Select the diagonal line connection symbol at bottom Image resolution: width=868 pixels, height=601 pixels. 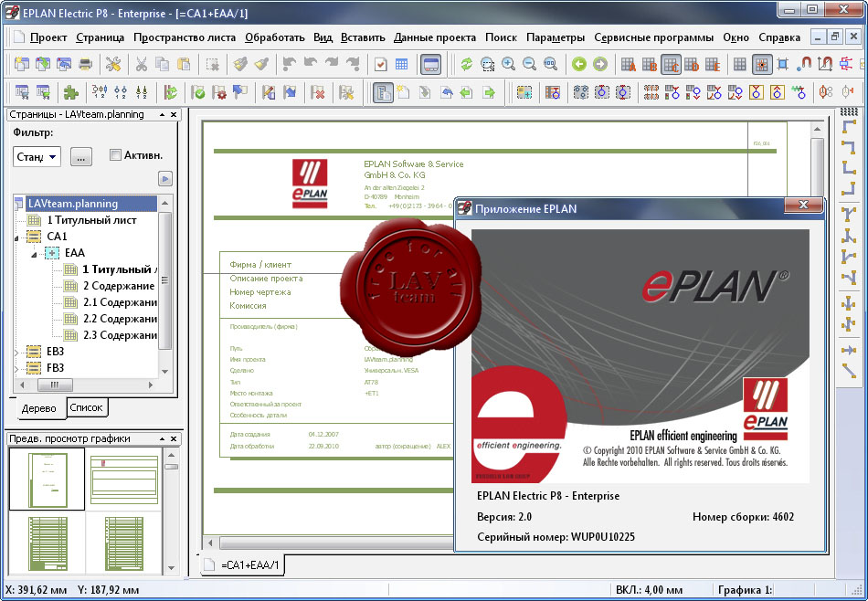point(849,370)
